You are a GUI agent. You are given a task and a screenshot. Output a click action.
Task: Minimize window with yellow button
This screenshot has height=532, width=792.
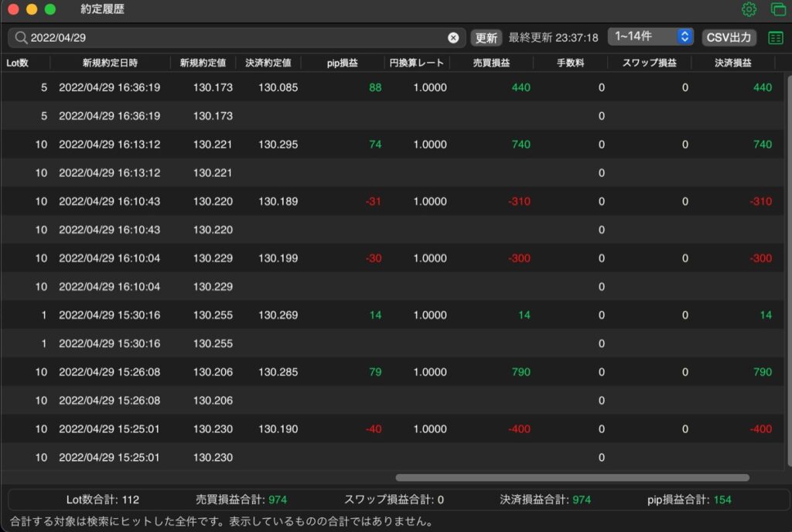point(32,9)
